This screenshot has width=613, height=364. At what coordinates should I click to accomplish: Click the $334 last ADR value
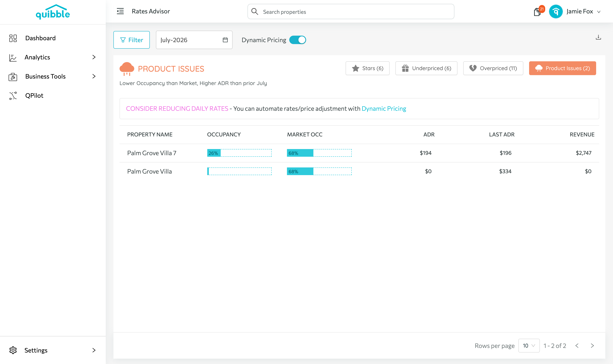(505, 171)
